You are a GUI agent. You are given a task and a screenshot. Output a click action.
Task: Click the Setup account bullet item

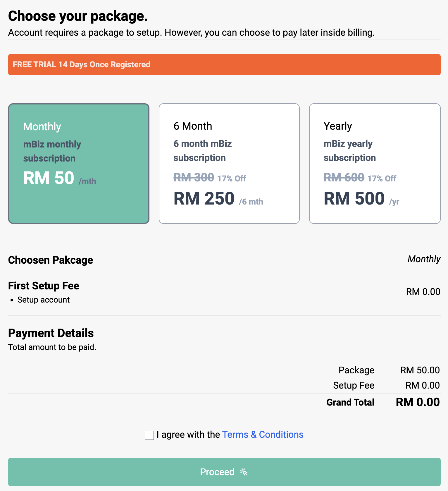pyautogui.click(x=43, y=300)
